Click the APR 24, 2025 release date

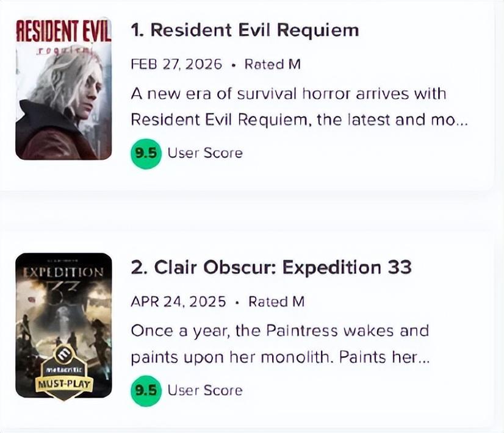click(178, 302)
